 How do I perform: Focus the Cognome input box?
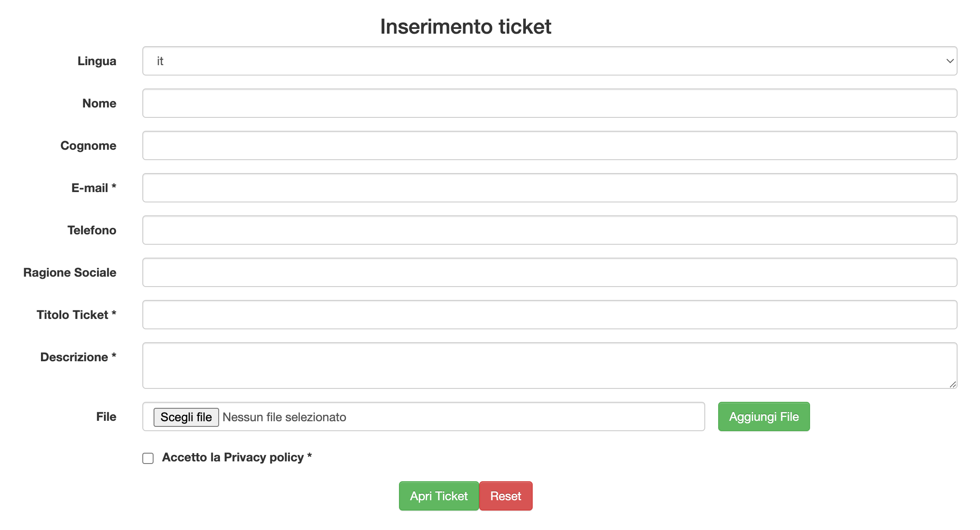coord(550,145)
